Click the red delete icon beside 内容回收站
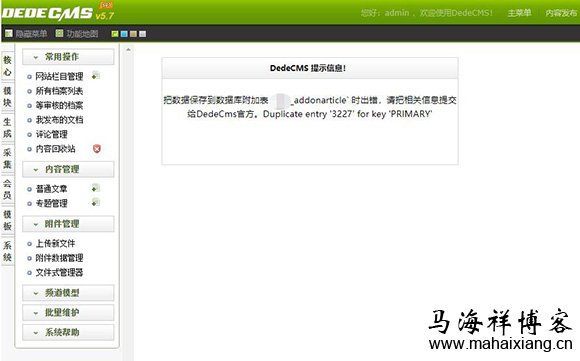This screenshot has height=361, width=580. pyautogui.click(x=97, y=149)
